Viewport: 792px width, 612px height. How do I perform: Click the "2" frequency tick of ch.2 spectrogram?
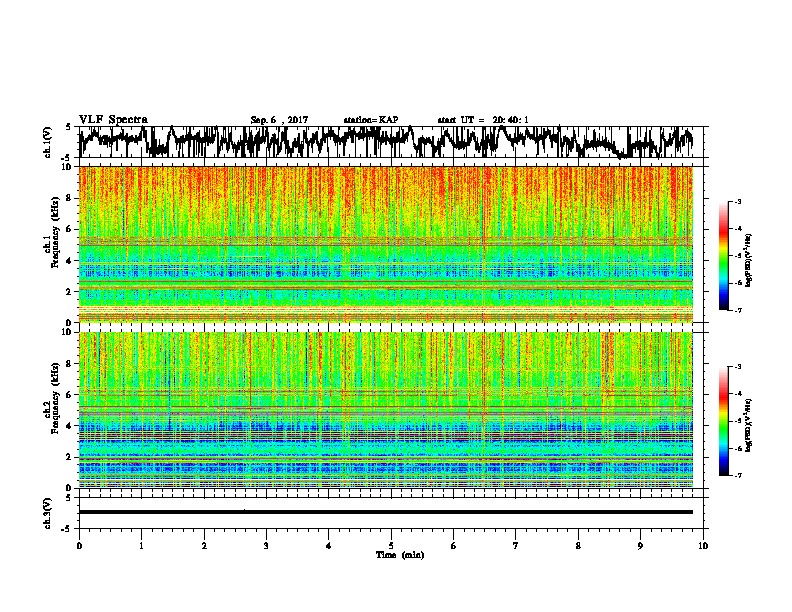pyautogui.click(x=69, y=457)
